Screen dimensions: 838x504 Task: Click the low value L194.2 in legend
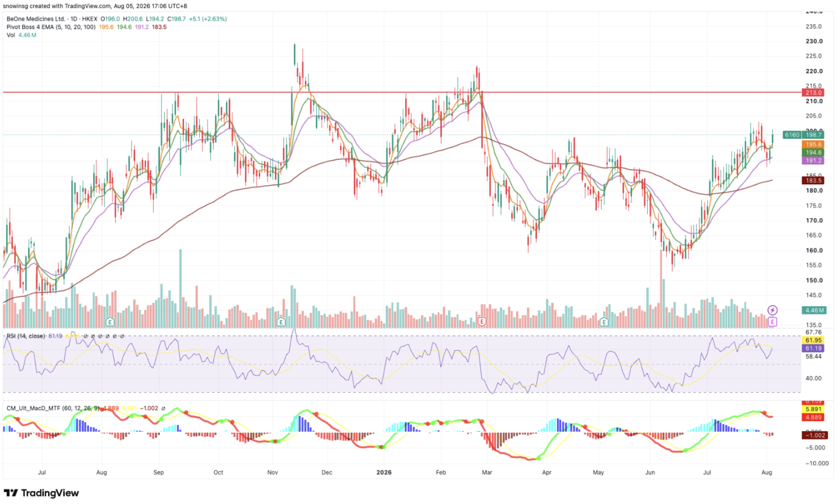point(155,19)
